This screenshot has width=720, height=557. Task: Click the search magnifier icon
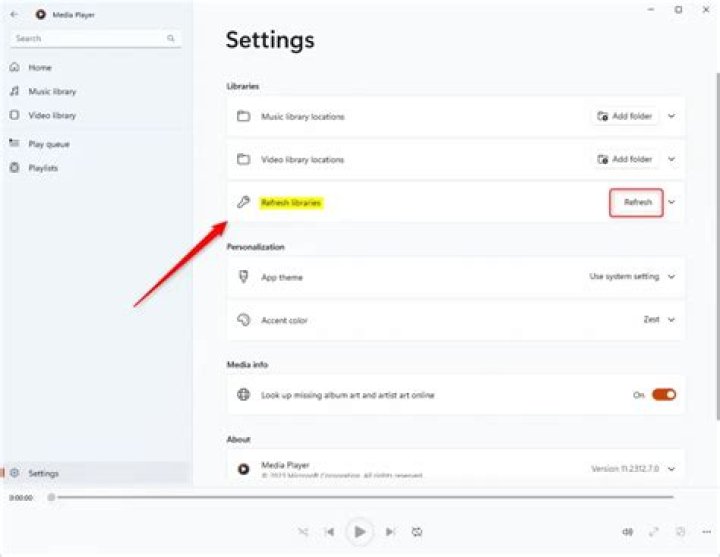pyautogui.click(x=171, y=38)
